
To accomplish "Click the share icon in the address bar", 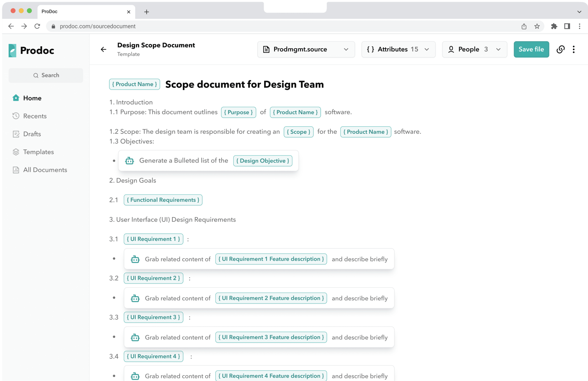I will pyautogui.click(x=524, y=26).
